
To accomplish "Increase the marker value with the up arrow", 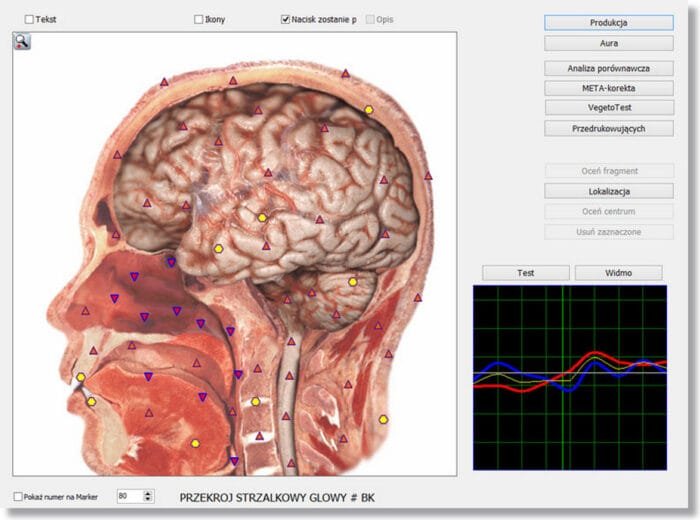I will (x=149, y=492).
